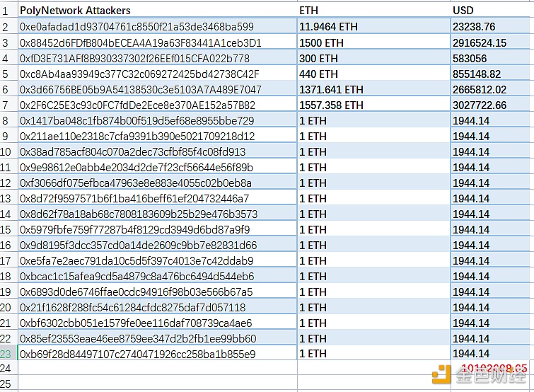
Task: Select address cell starting 0xe5fa7e2aec79
Action: pyautogui.click(x=157, y=260)
